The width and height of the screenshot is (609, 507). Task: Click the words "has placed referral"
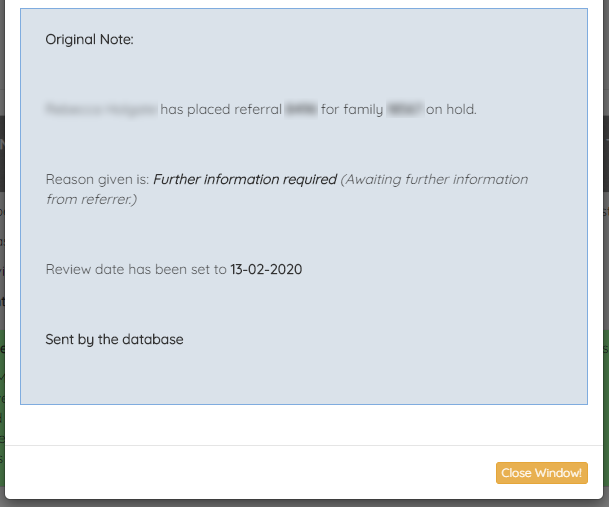pos(221,109)
